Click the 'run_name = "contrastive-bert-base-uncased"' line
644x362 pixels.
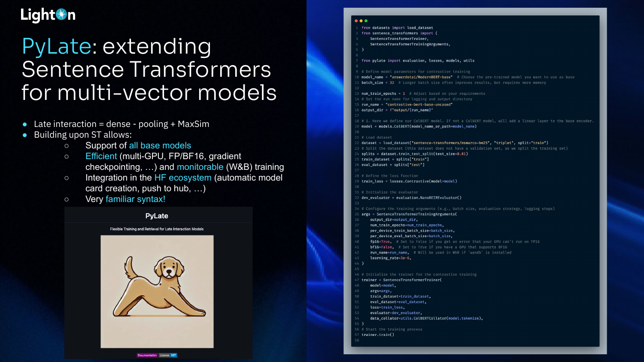coord(407,105)
